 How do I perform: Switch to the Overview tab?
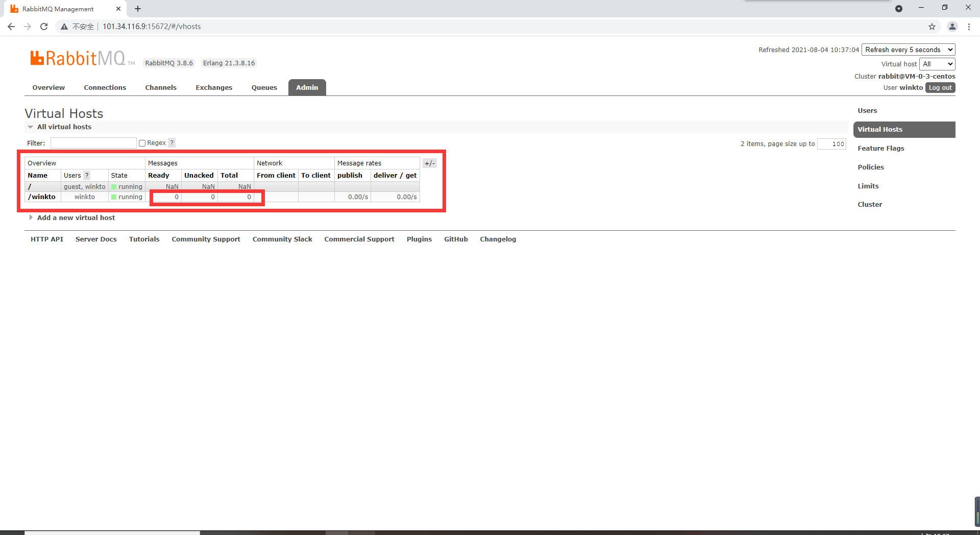(x=48, y=87)
